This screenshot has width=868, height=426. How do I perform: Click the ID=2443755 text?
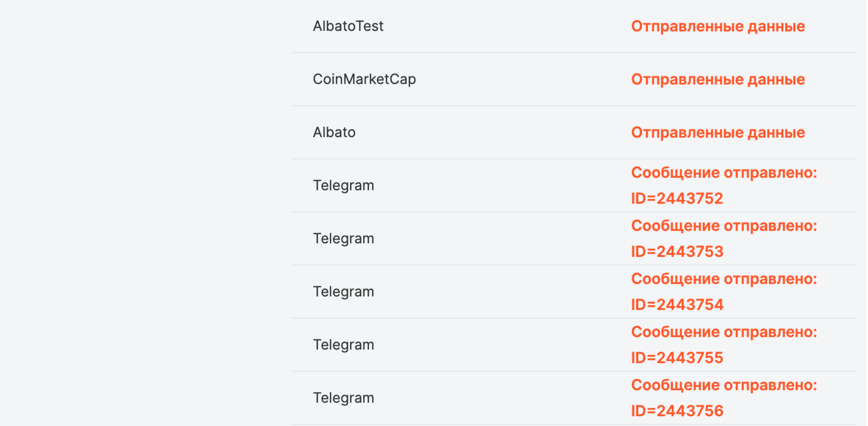[677, 358]
